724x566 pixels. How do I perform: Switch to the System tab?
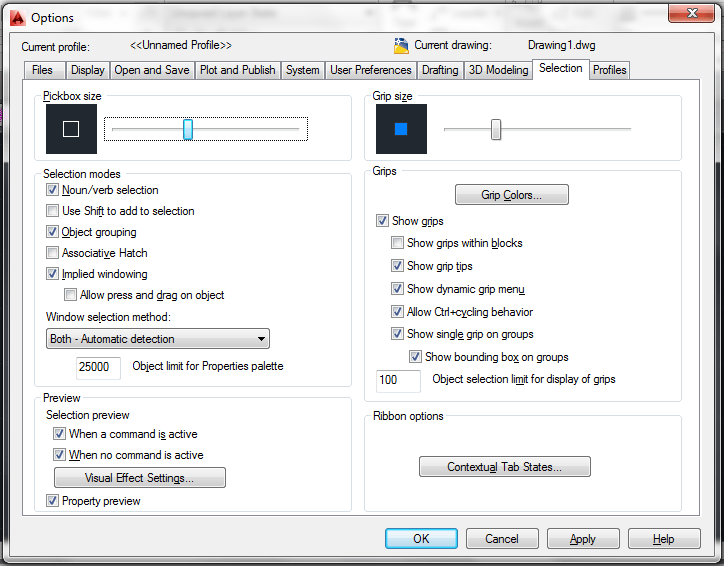[302, 70]
